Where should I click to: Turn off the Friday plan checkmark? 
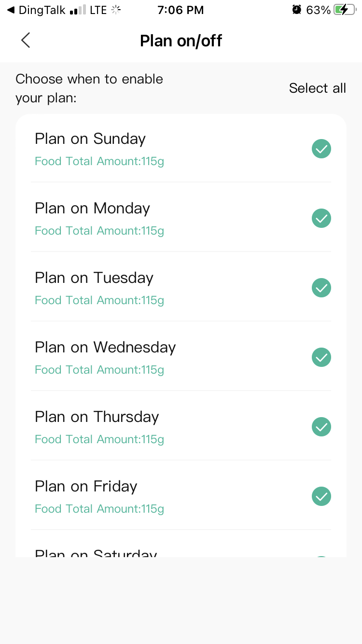tap(321, 496)
